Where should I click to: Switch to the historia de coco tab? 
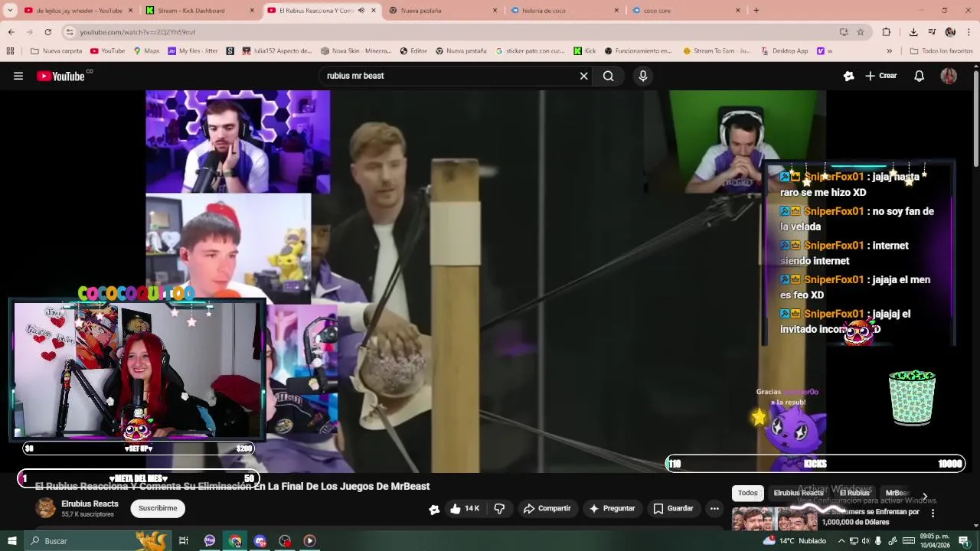point(565,11)
